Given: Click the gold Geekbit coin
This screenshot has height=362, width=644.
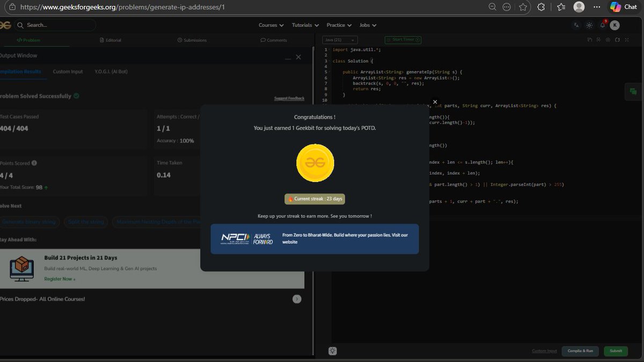Looking at the screenshot, I should point(315,163).
